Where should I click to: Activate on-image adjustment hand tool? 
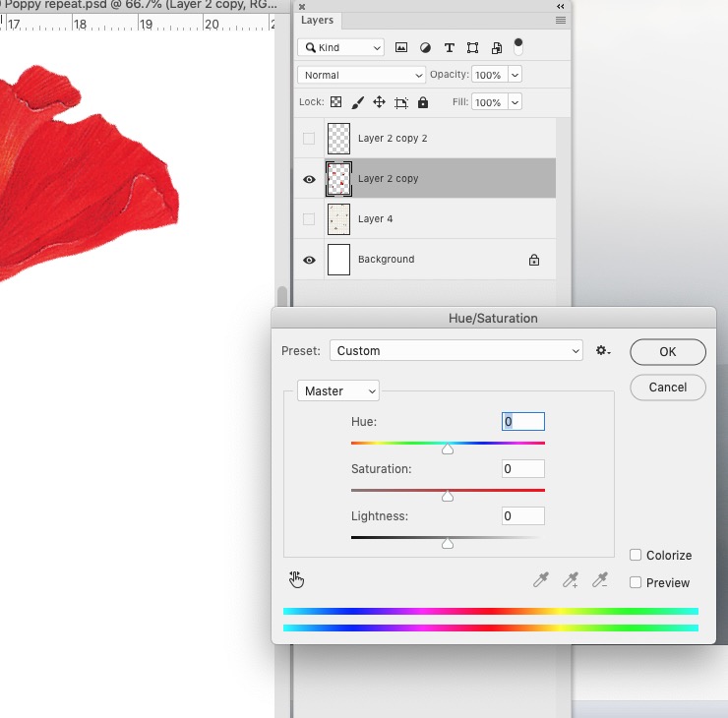[x=296, y=579]
